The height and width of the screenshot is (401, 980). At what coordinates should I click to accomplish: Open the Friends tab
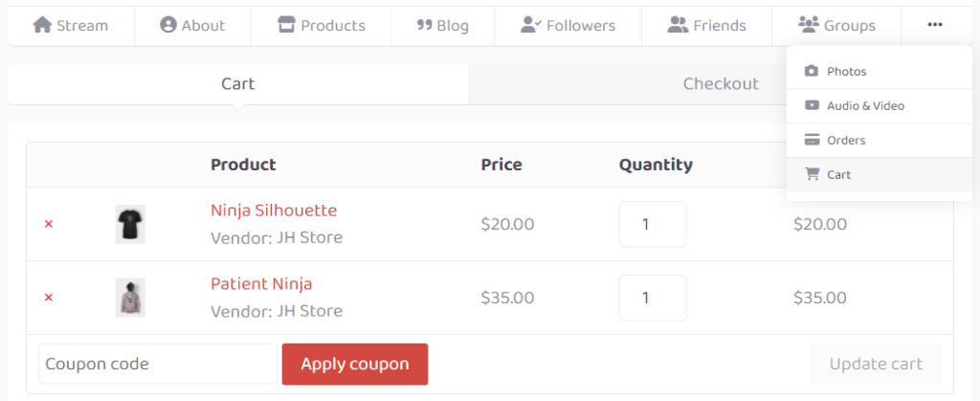pyautogui.click(x=707, y=26)
